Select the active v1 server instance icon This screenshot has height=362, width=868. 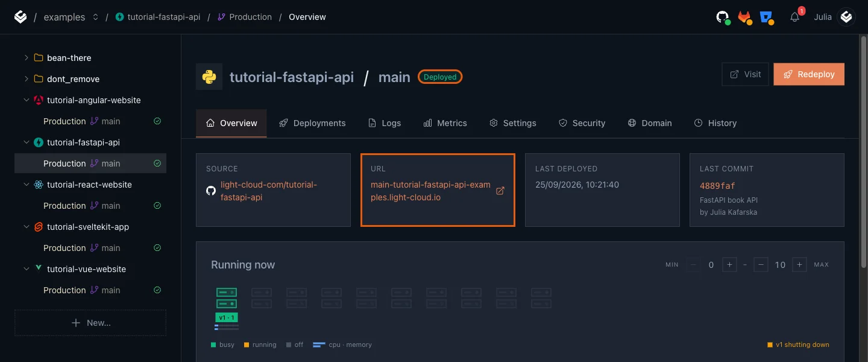pyautogui.click(x=227, y=298)
